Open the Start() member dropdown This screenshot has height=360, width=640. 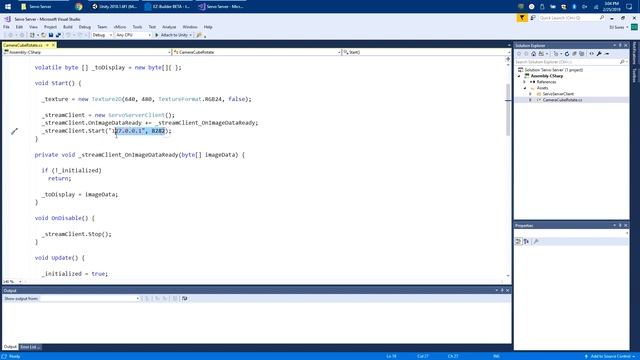click(x=426, y=52)
